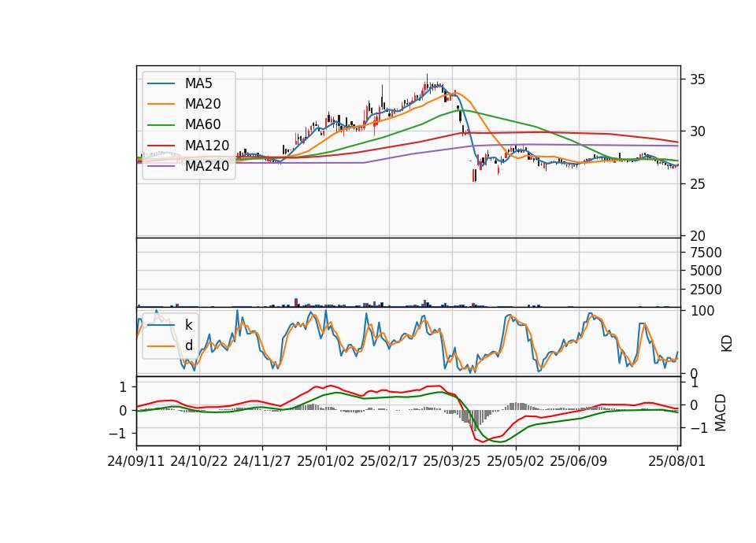Click the price axis value 20

(697, 236)
